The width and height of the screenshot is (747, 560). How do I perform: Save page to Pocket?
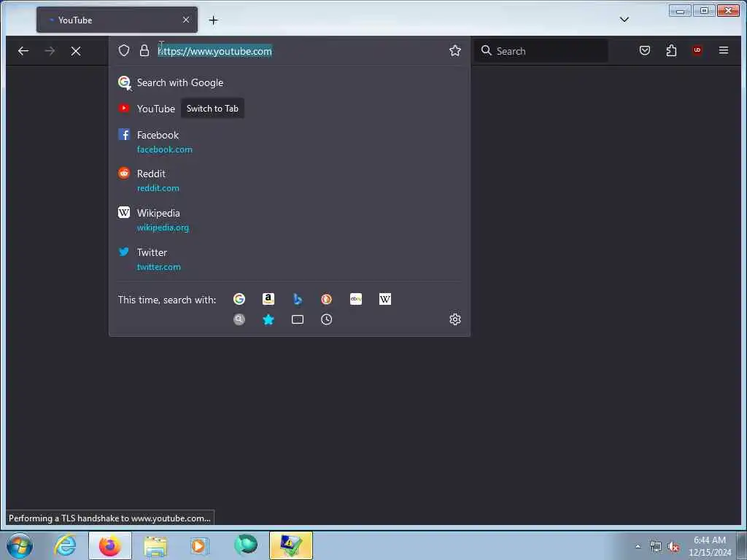coord(645,50)
